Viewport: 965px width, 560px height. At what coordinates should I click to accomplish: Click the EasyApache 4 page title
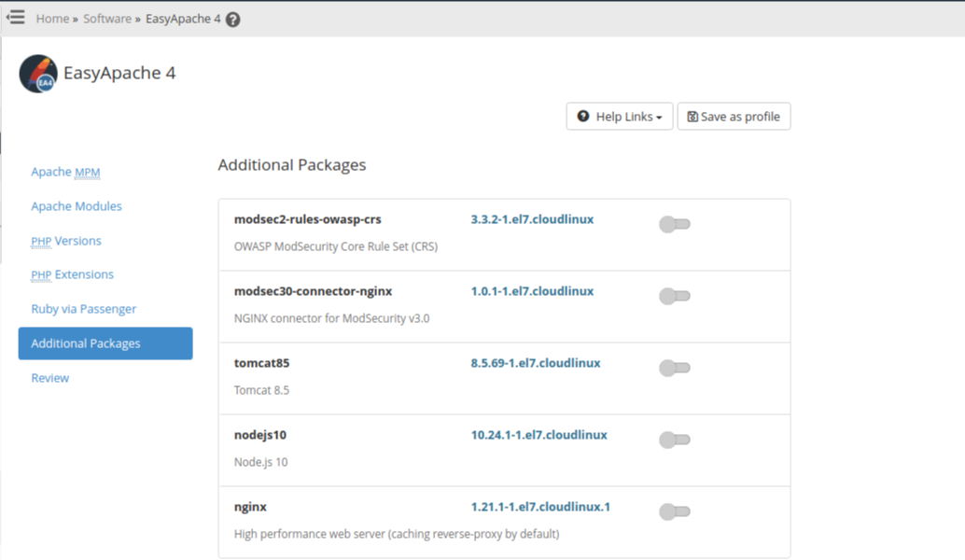[119, 73]
